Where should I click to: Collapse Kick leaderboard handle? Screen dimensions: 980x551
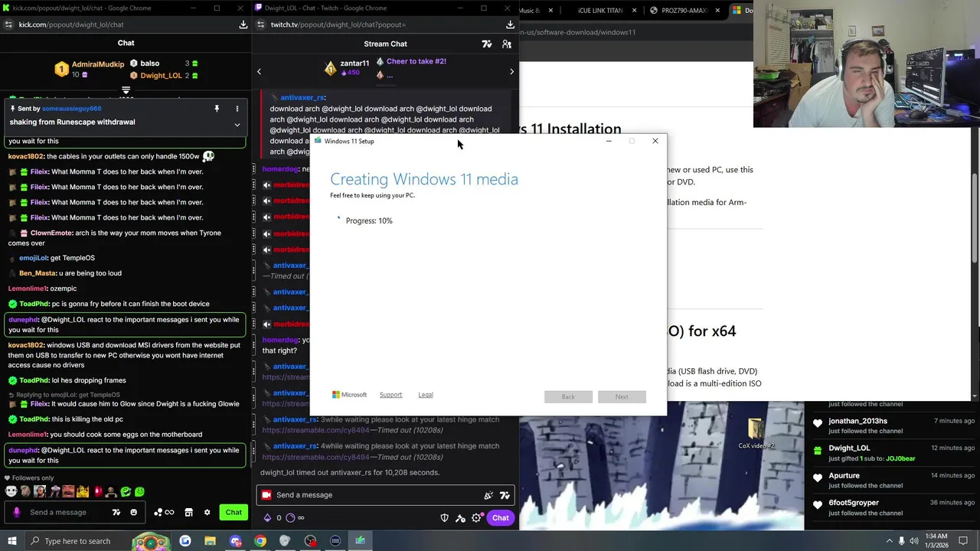tap(126, 90)
